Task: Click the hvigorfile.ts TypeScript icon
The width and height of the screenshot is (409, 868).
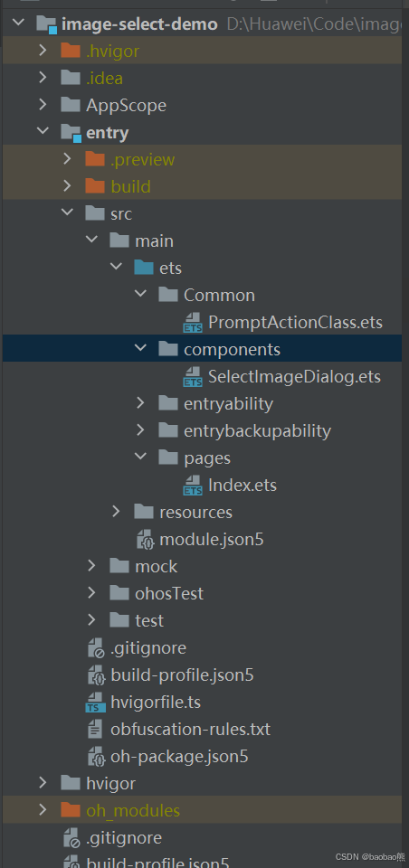Action: (x=95, y=702)
